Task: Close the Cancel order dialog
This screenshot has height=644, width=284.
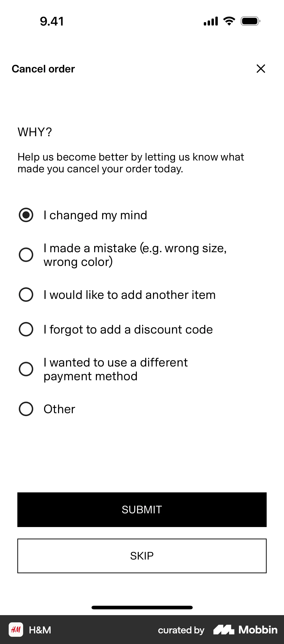Action: coord(261,69)
